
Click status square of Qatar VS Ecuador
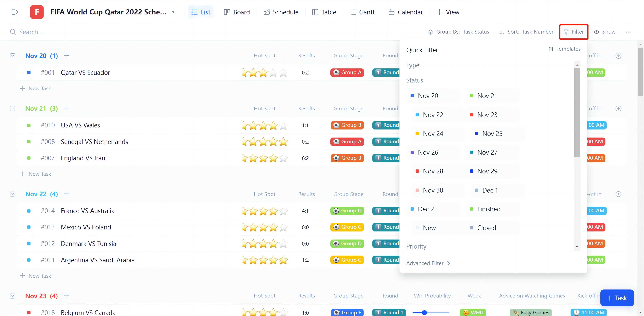(x=29, y=72)
